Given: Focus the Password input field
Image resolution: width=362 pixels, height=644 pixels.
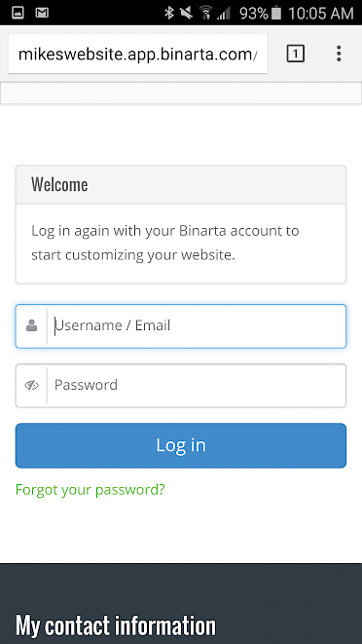Looking at the screenshot, I should pyautogui.click(x=181, y=386).
